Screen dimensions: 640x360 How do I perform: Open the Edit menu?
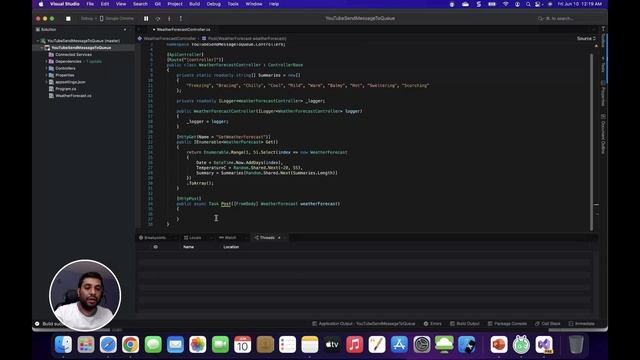click(105, 4)
